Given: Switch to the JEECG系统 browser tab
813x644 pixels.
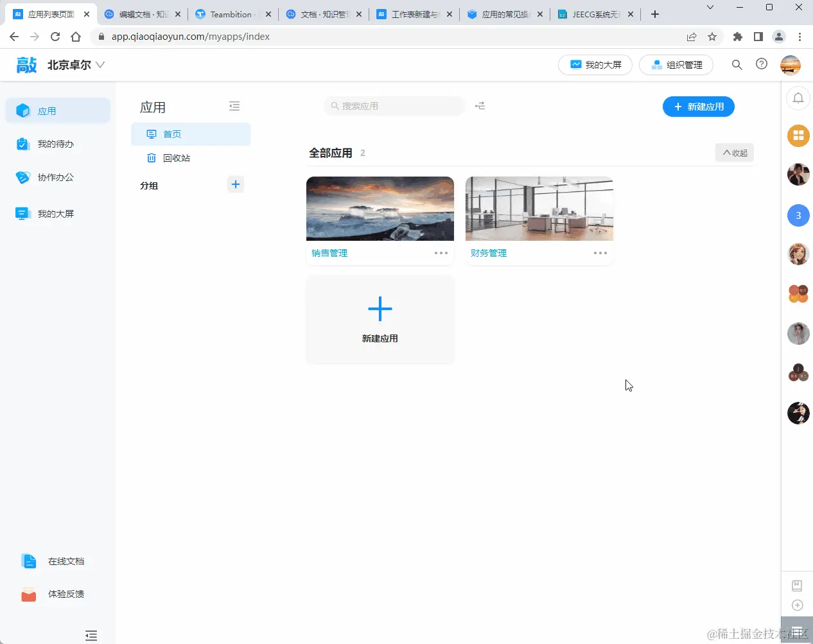Looking at the screenshot, I should 596,14.
